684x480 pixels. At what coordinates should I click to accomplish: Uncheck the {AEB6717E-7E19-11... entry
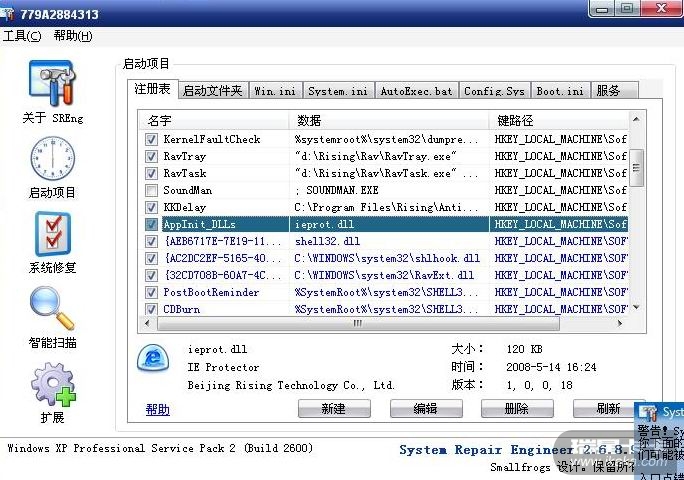(x=151, y=241)
